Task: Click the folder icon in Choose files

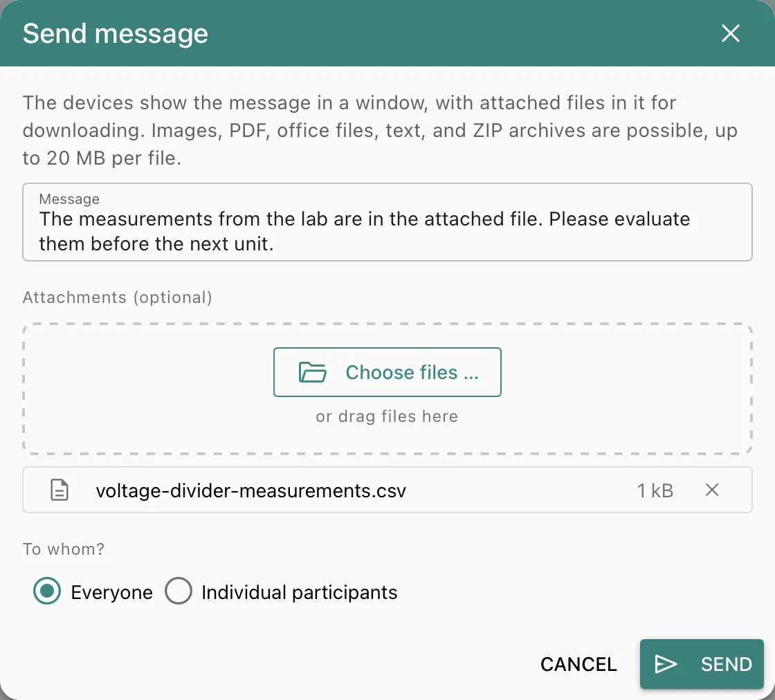Action: [312, 372]
